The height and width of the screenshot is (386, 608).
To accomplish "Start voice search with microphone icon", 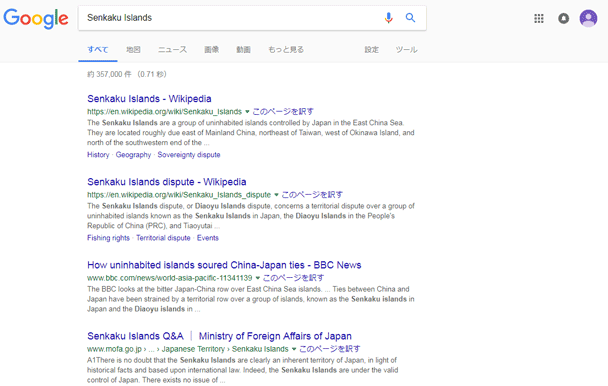I will (x=388, y=18).
